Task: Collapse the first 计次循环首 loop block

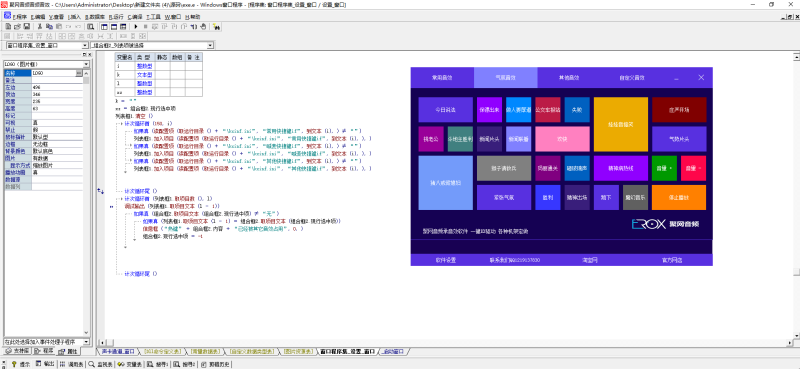Action: (118, 124)
